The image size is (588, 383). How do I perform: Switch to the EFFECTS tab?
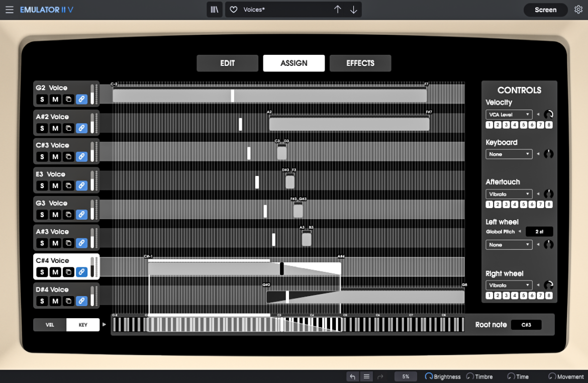(x=360, y=63)
